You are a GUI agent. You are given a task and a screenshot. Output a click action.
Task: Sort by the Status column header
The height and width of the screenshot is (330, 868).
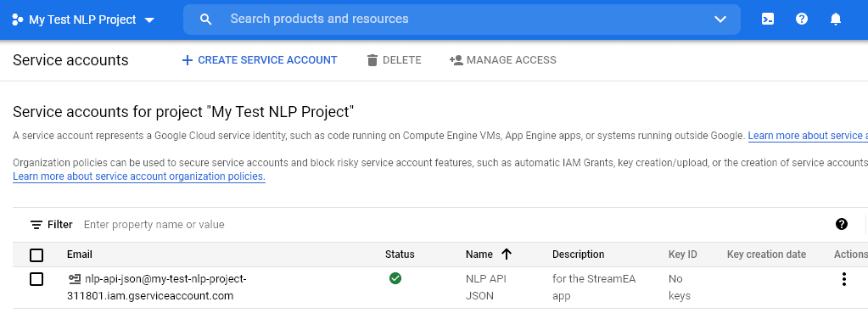pyautogui.click(x=400, y=254)
